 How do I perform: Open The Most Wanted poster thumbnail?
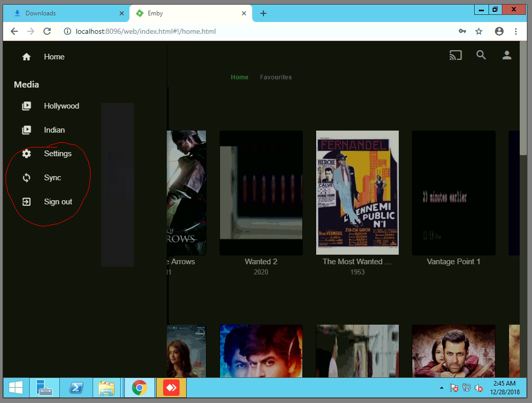pos(357,193)
